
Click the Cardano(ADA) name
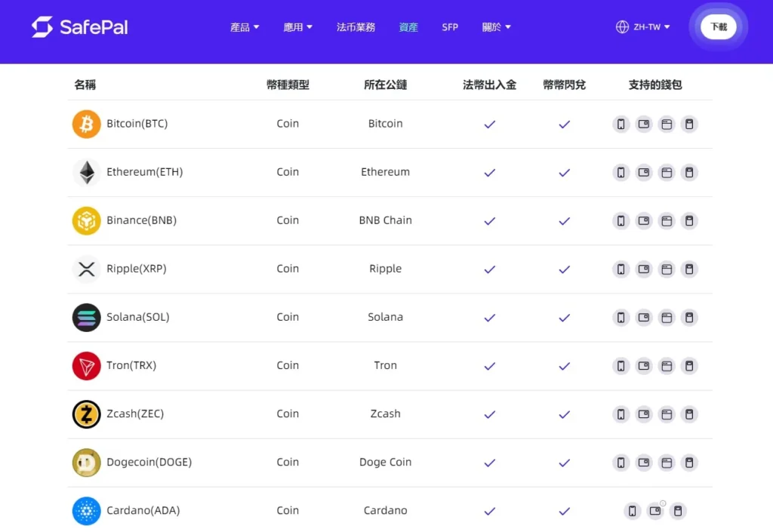tap(143, 510)
